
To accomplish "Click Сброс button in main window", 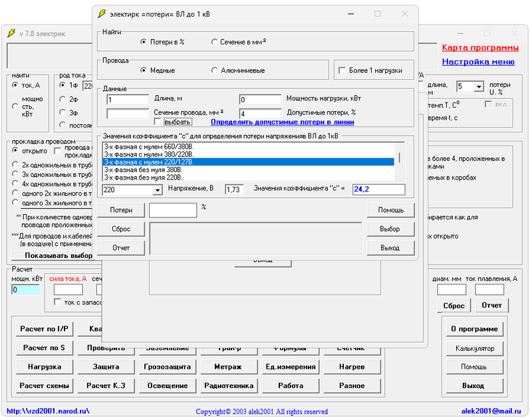I will pos(454,306).
